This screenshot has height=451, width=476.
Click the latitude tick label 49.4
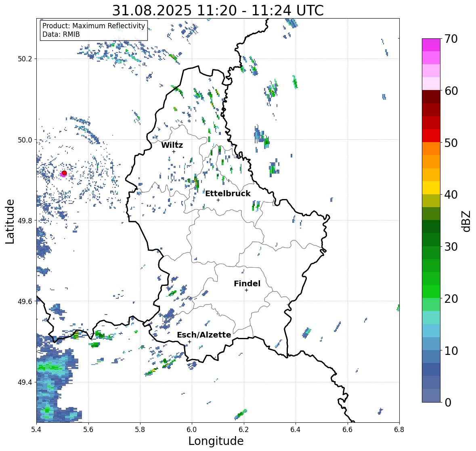coord(25,382)
